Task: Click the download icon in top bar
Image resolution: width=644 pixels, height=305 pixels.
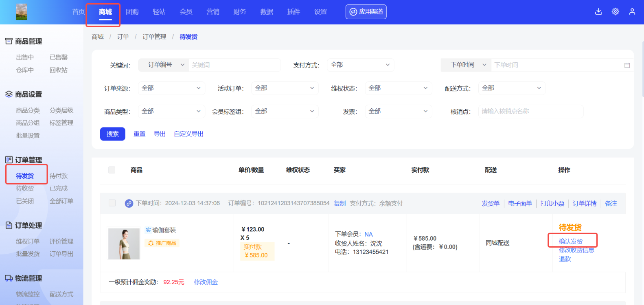Action: 598,11
